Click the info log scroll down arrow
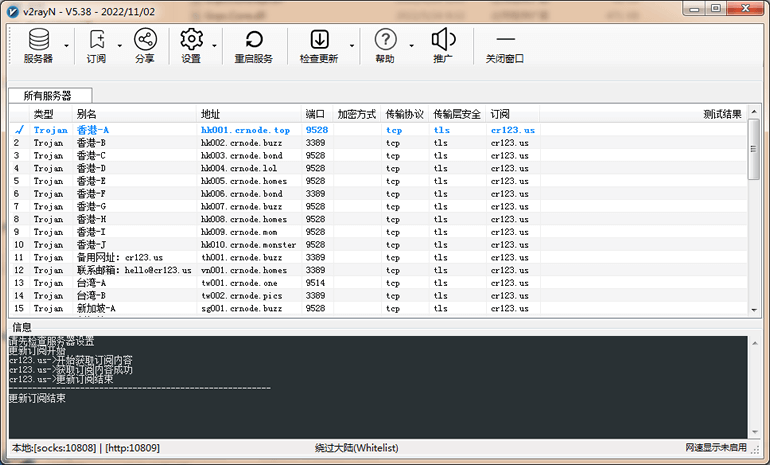The height and width of the screenshot is (465, 770). [x=754, y=433]
